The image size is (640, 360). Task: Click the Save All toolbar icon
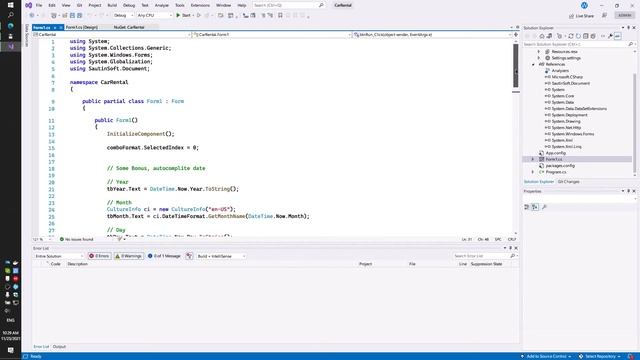pos(80,15)
